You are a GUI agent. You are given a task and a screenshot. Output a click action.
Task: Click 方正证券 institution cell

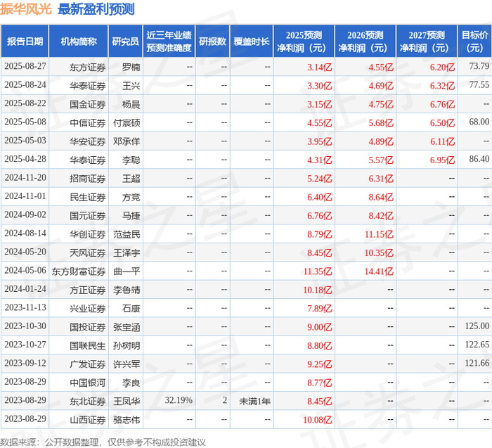point(88,289)
